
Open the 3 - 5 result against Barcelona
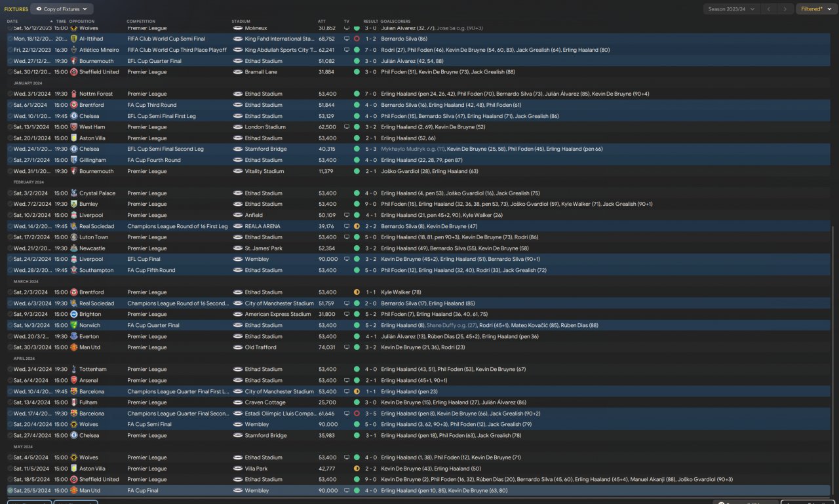(x=370, y=414)
